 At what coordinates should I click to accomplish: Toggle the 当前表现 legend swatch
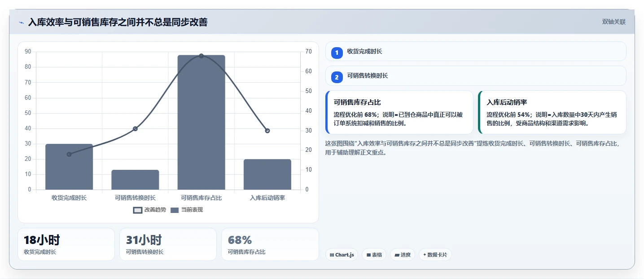tap(175, 210)
